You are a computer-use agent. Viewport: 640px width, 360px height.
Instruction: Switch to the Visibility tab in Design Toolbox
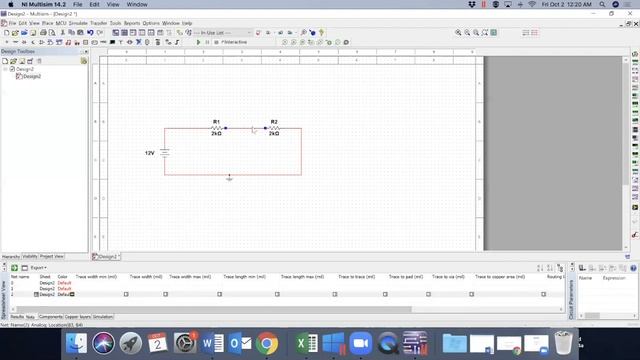click(30, 256)
